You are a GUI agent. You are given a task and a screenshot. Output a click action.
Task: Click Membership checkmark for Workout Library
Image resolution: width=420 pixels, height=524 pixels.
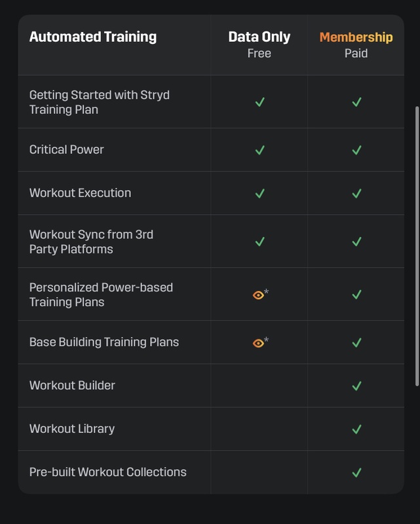click(x=356, y=429)
